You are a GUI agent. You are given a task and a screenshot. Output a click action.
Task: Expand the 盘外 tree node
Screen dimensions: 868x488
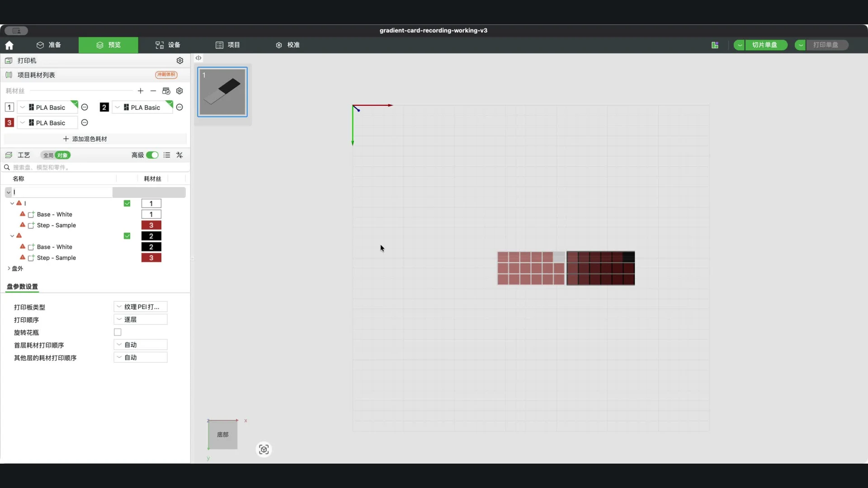9,268
